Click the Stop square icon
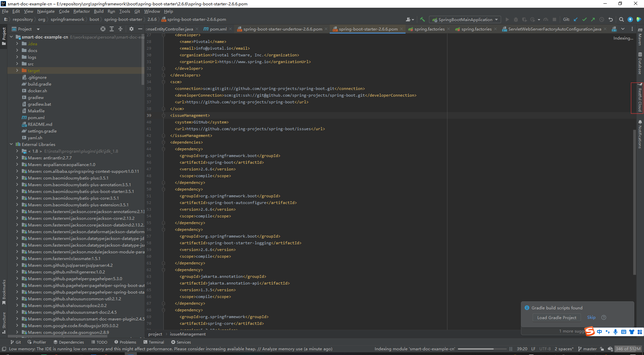Screen dimensions: 644x355 click(554, 19)
